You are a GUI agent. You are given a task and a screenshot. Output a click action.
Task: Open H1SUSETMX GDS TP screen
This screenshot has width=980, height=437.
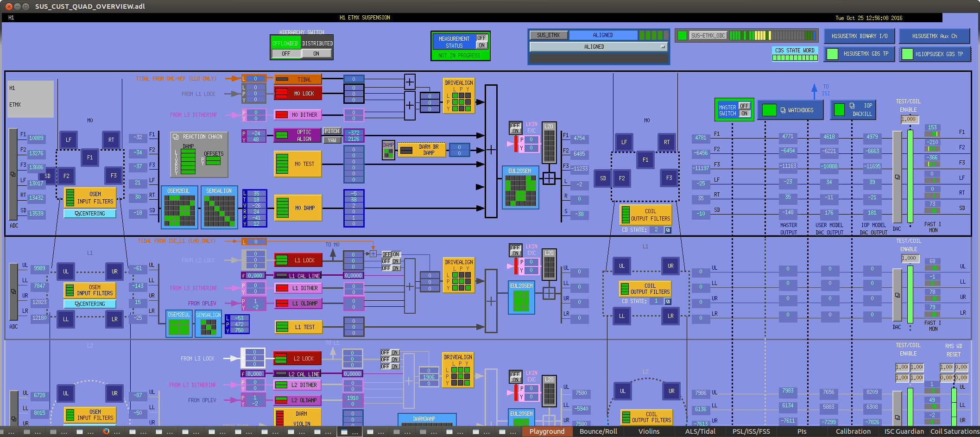860,54
